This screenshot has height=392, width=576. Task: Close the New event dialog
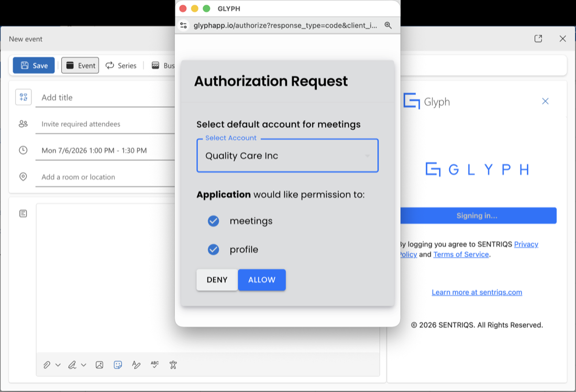point(562,39)
